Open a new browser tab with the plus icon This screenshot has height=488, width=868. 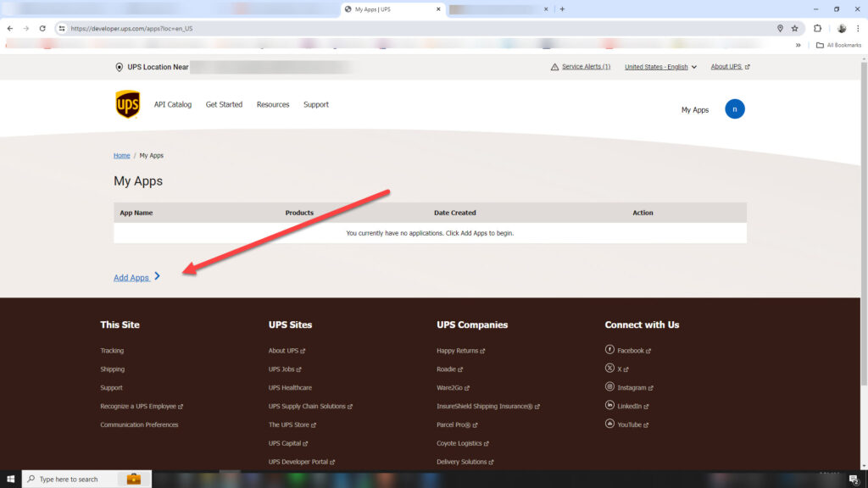pyautogui.click(x=563, y=8)
